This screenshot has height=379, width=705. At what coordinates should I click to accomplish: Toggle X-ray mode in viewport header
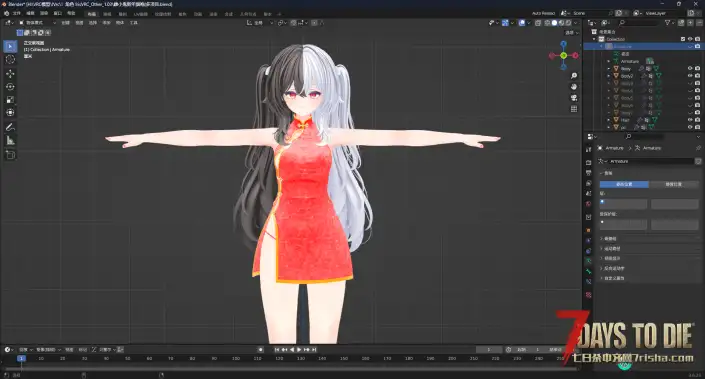(538, 22)
